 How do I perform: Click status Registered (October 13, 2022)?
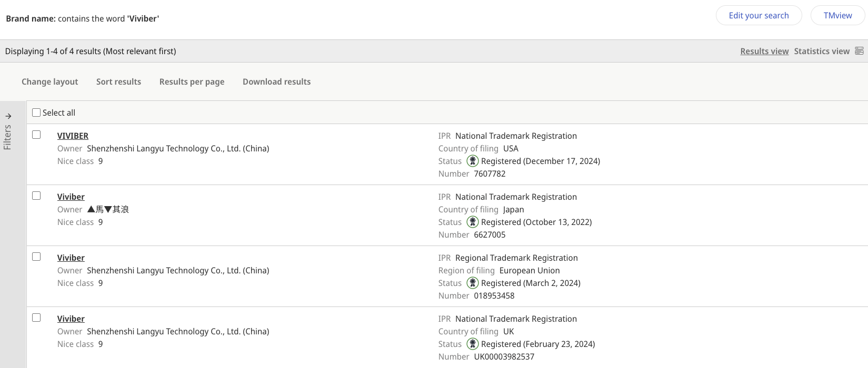pos(536,222)
